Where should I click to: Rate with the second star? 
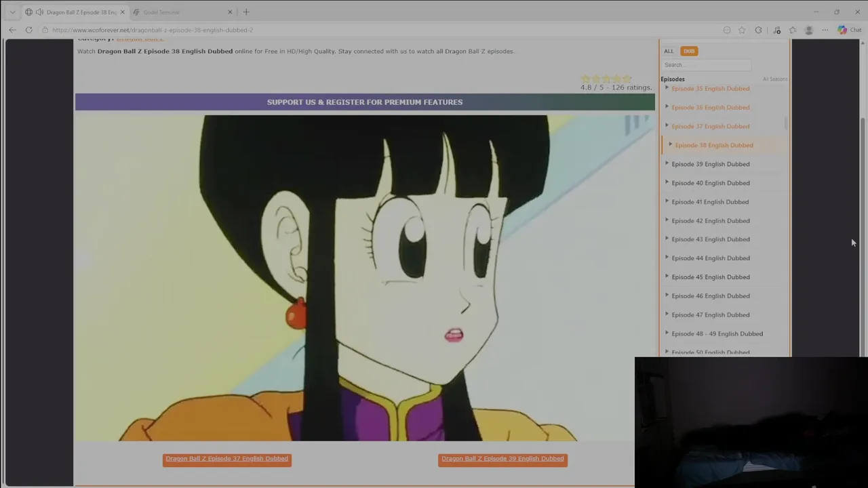point(596,79)
